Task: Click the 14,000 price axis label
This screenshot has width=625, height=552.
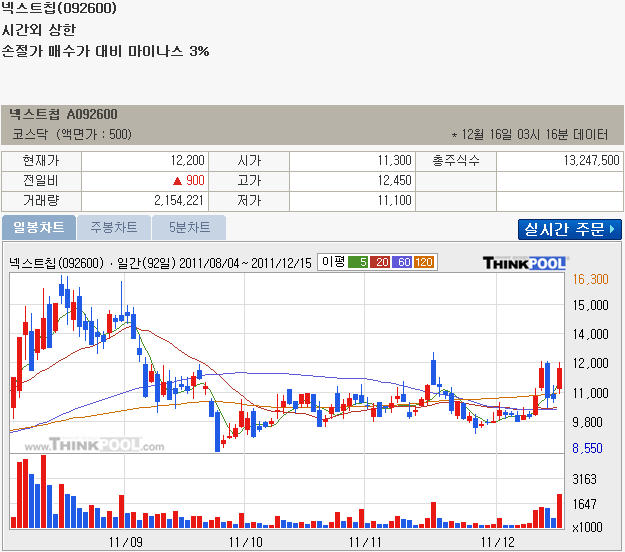Action: coord(590,334)
